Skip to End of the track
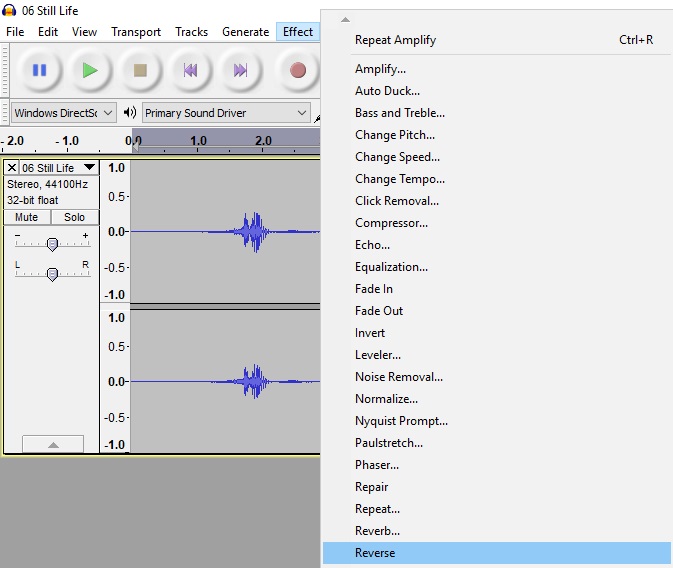Screen dimensions: 673x568 [240, 70]
